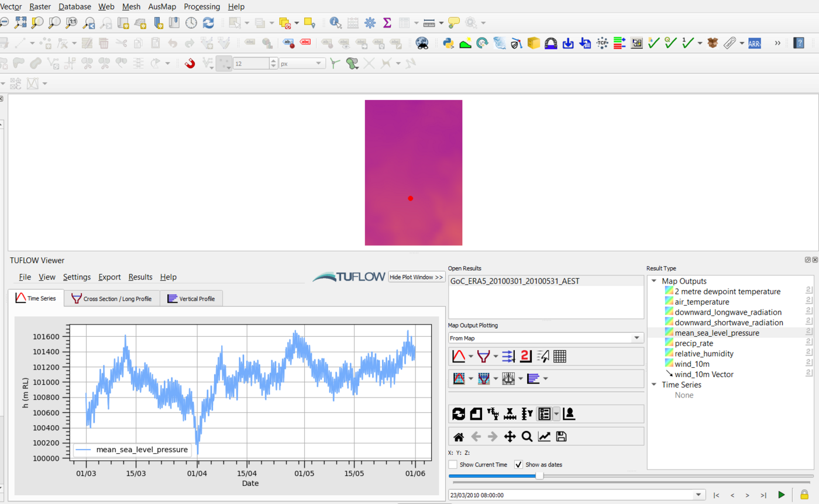Click the plot home view icon
The image size is (819, 504).
click(x=459, y=436)
